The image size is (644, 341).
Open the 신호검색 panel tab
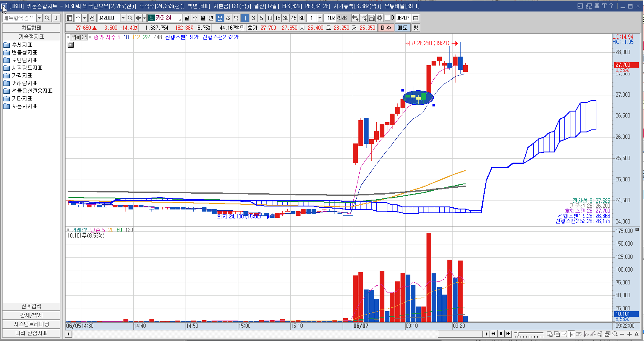coord(31,307)
